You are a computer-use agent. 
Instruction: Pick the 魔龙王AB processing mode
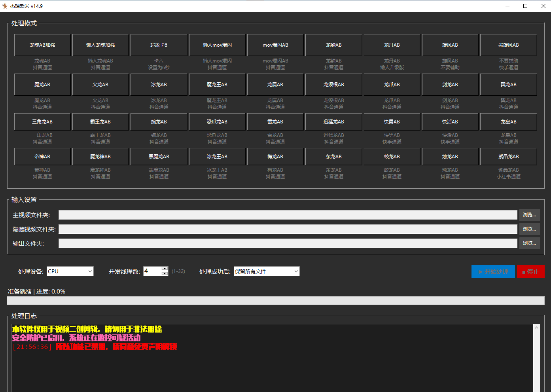(217, 85)
